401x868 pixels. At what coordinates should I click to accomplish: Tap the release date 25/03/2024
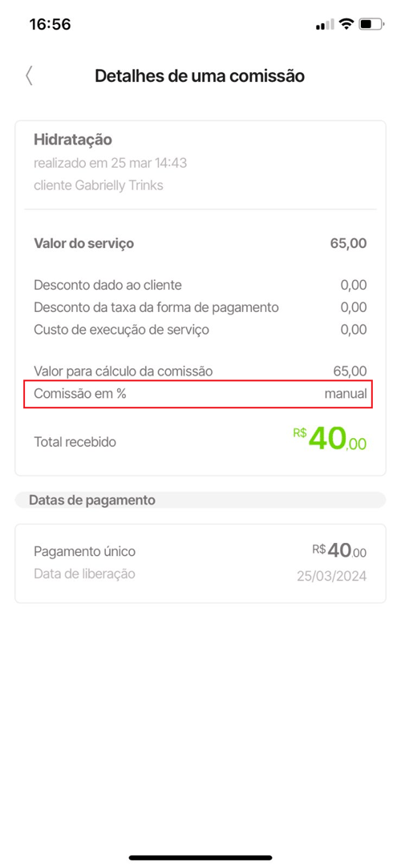(x=332, y=576)
